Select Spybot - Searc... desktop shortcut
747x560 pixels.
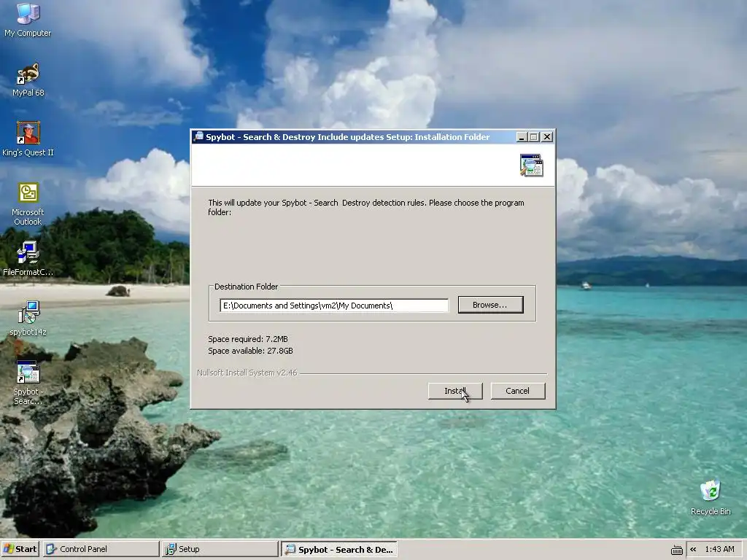[28, 382]
